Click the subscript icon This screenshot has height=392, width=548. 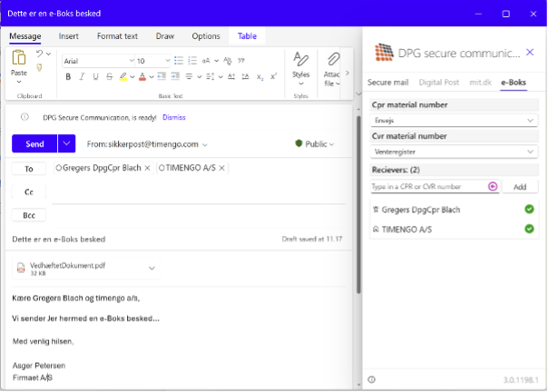(259, 77)
